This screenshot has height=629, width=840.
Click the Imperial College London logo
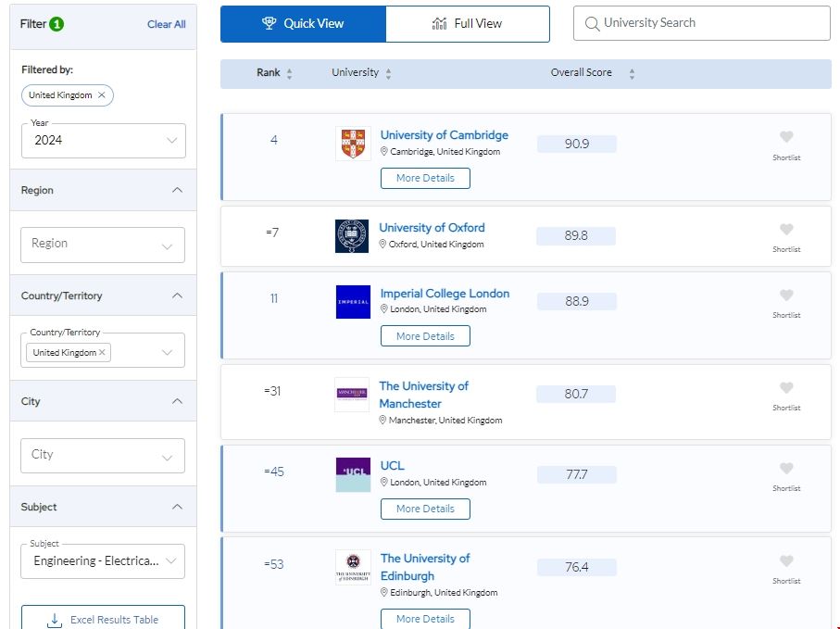tap(353, 302)
